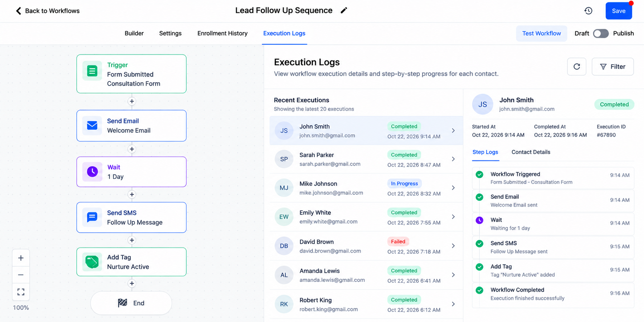
Task: Click David Brown's Failed status badge
Action: 398,241
